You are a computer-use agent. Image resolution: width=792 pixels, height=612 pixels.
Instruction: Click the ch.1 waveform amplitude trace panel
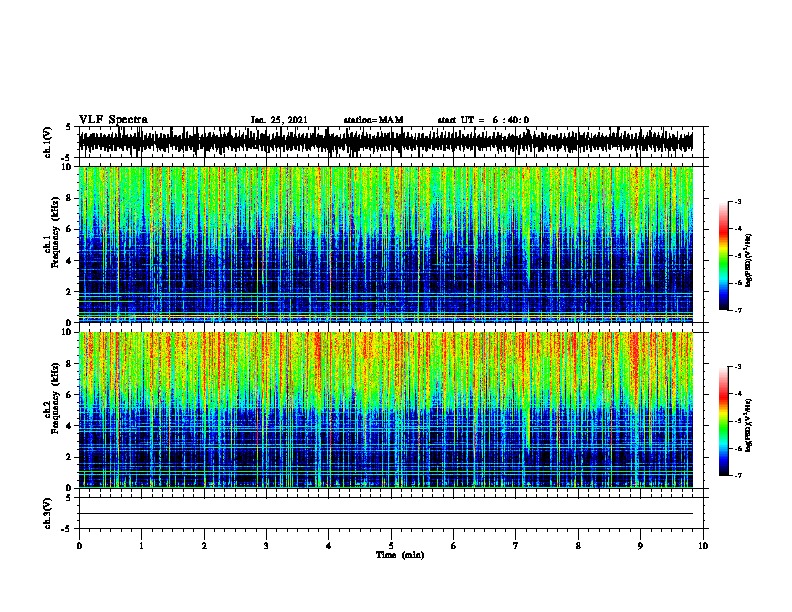pos(386,142)
